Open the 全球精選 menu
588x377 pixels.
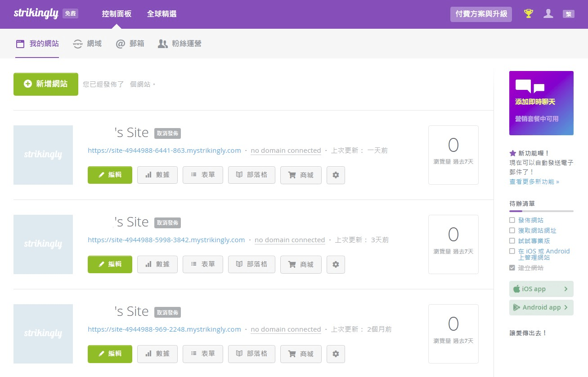tap(162, 14)
